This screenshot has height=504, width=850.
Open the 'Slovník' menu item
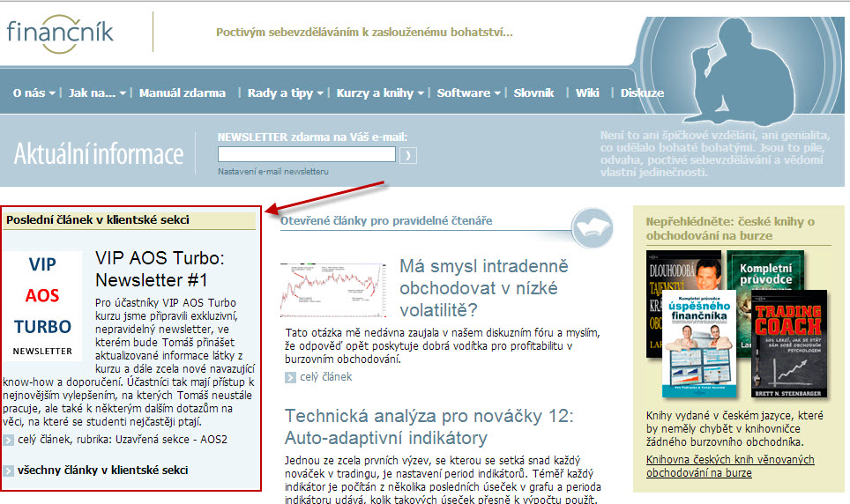(x=534, y=93)
